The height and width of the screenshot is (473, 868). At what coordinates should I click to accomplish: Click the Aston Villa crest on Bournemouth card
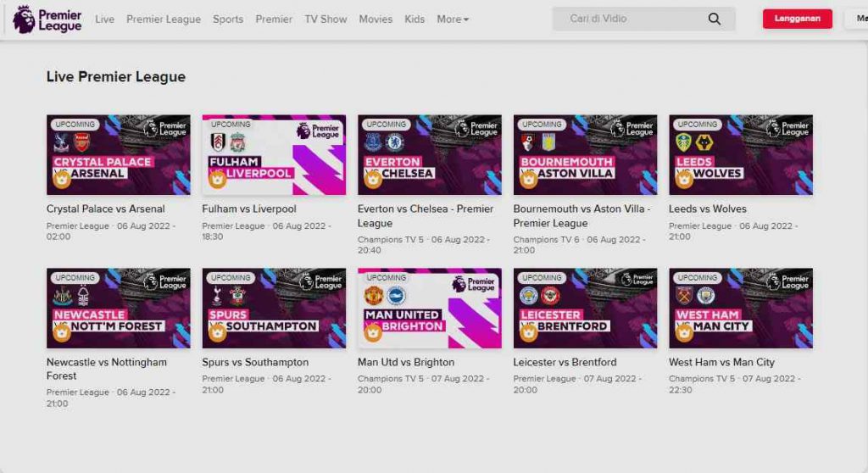tap(548, 143)
